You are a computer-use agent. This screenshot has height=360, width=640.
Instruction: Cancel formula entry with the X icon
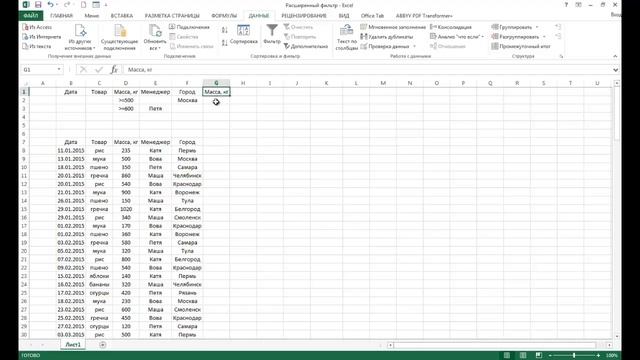(83, 70)
